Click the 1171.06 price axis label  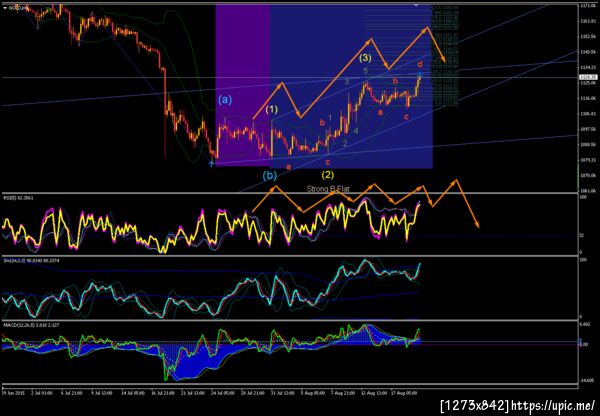coord(587,6)
